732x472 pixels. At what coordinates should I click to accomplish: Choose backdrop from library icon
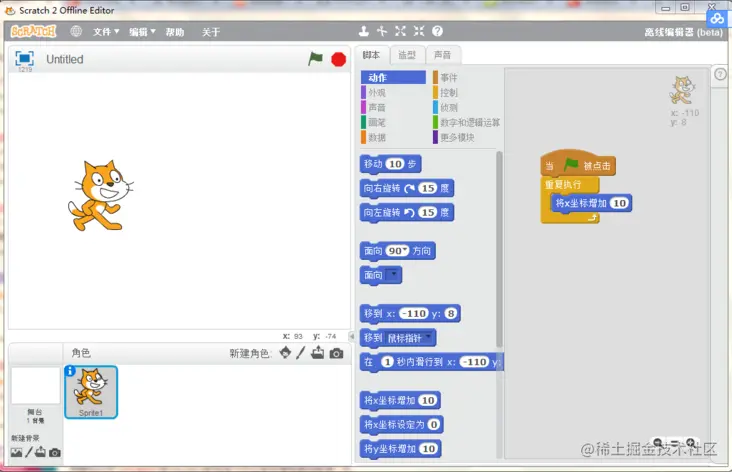pyautogui.click(x=16, y=452)
